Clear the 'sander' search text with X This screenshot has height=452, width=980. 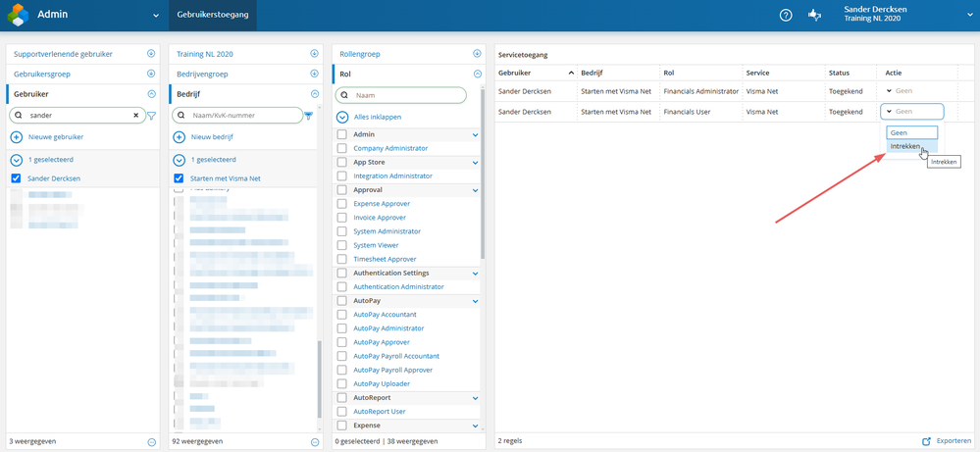pyautogui.click(x=136, y=115)
